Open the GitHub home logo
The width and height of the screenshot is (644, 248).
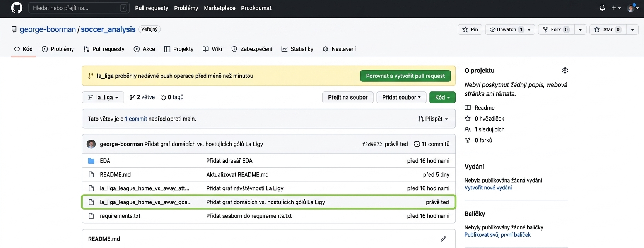click(x=17, y=8)
